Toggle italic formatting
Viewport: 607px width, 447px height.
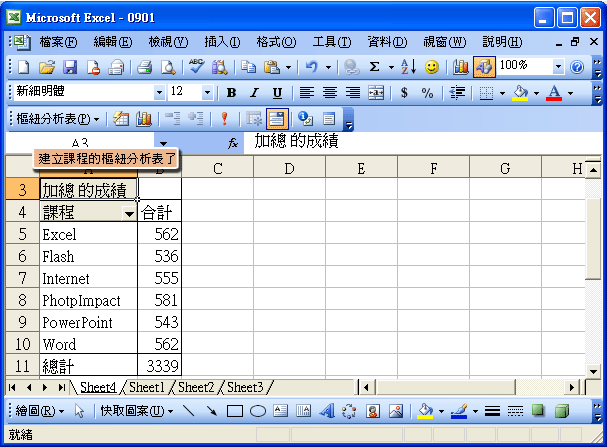(x=254, y=92)
